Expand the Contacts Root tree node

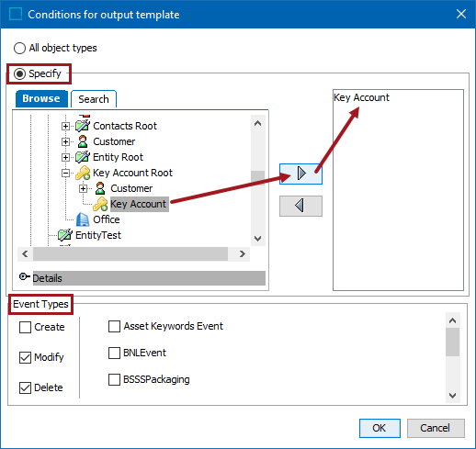pyautogui.click(x=65, y=126)
